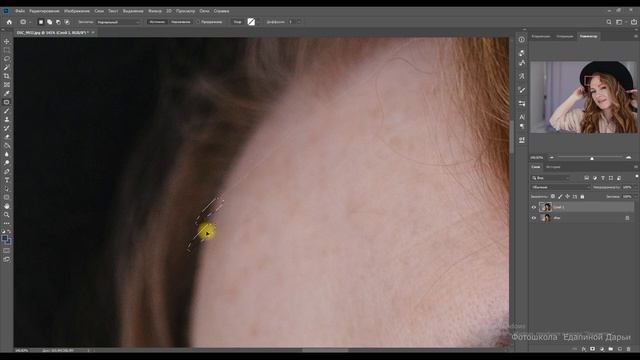The height and width of the screenshot is (360, 640).
Task: Click the Источник button
Action: pos(157,22)
